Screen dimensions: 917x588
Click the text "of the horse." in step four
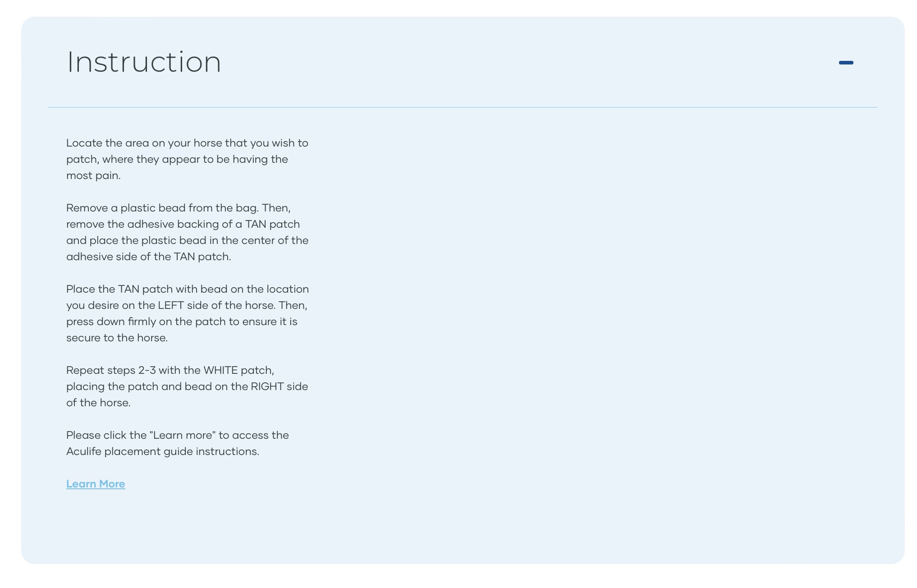[98, 403]
